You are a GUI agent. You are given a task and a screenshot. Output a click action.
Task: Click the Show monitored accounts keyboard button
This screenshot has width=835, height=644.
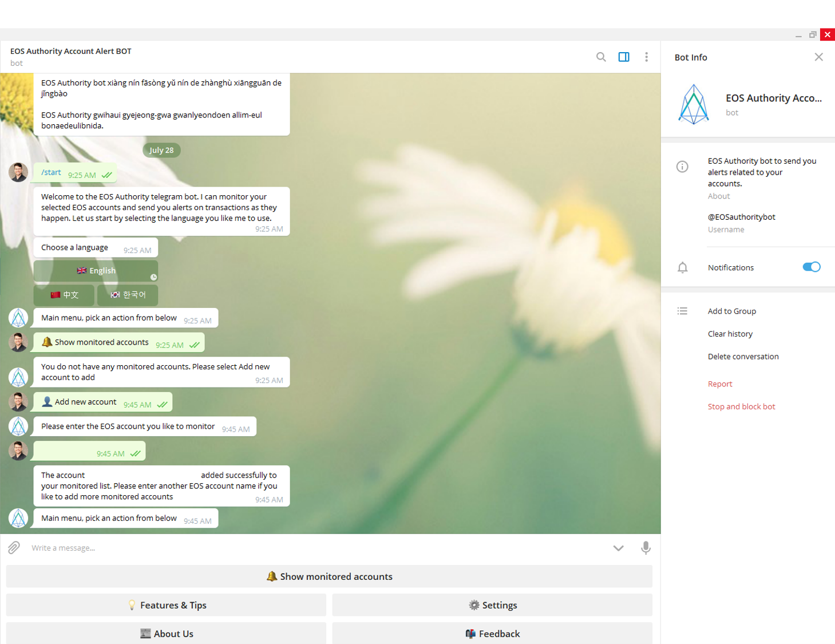click(329, 576)
